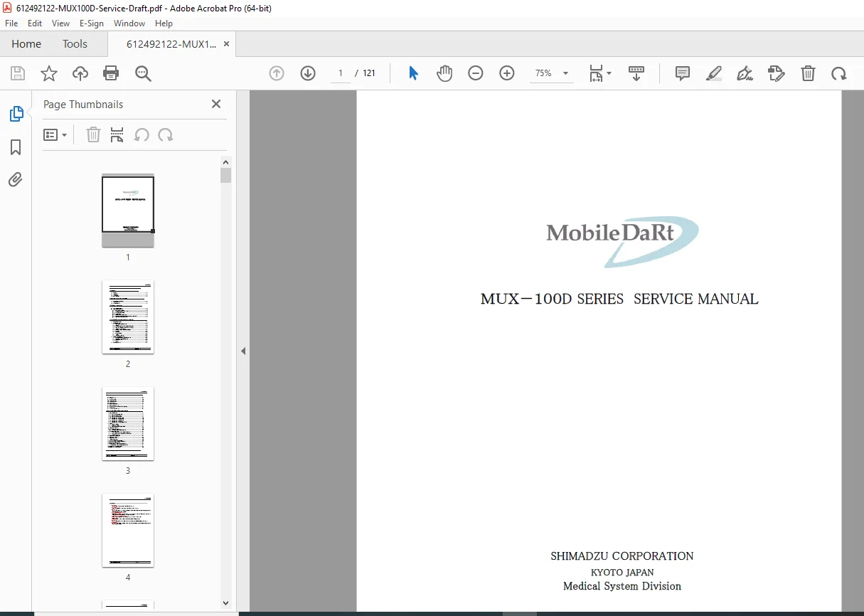Select page 4 thumbnail
The width and height of the screenshot is (864, 616).
click(x=128, y=531)
